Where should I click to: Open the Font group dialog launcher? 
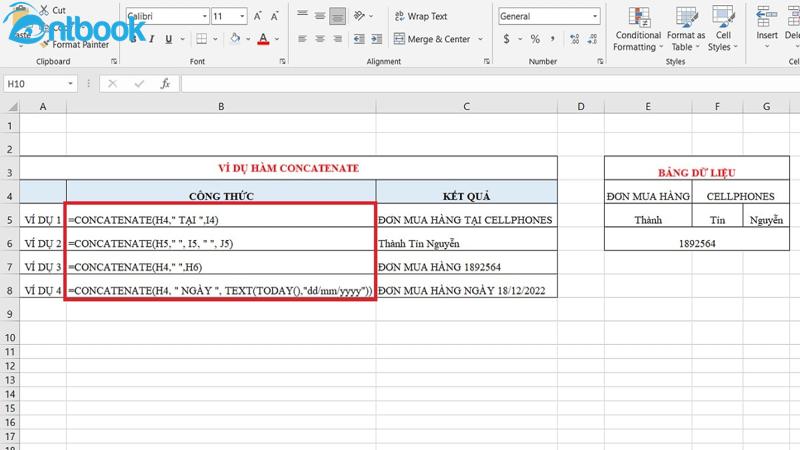pyautogui.click(x=283, y=61)
